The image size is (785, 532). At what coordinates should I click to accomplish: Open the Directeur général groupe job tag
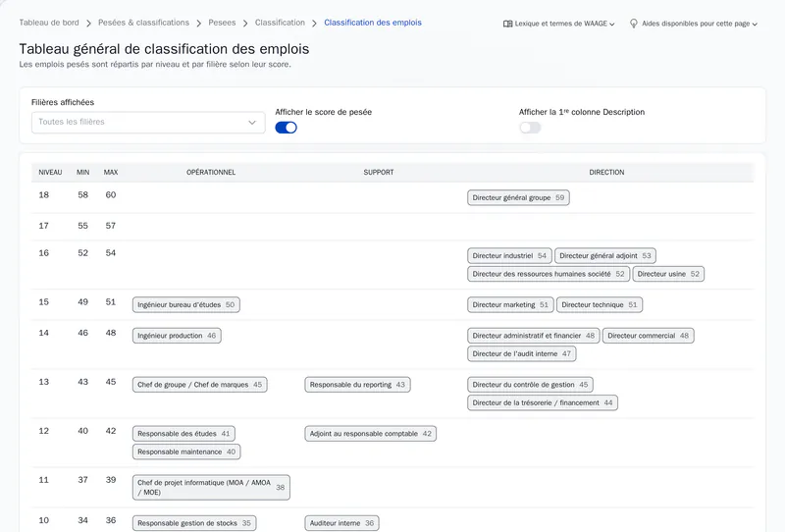[x=518, y=198]
